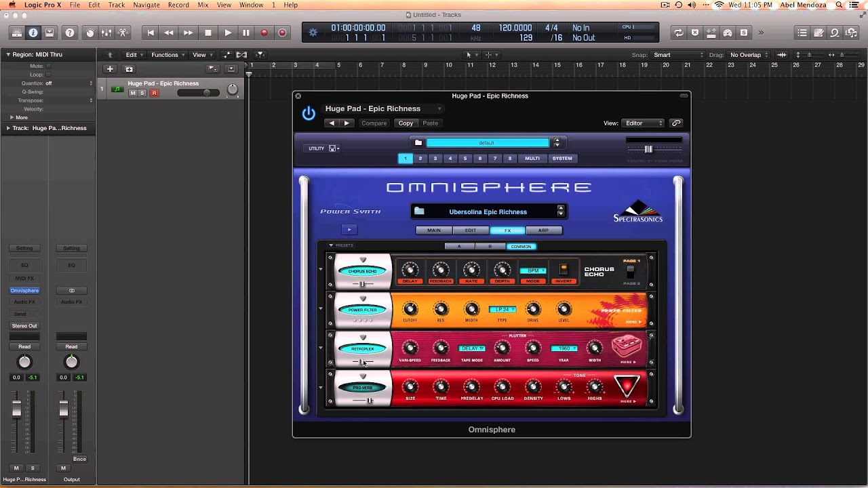Image resolution: width=868 pixels, height=488 pixels.
Task: Open the Mix menu
Action: 203,5
